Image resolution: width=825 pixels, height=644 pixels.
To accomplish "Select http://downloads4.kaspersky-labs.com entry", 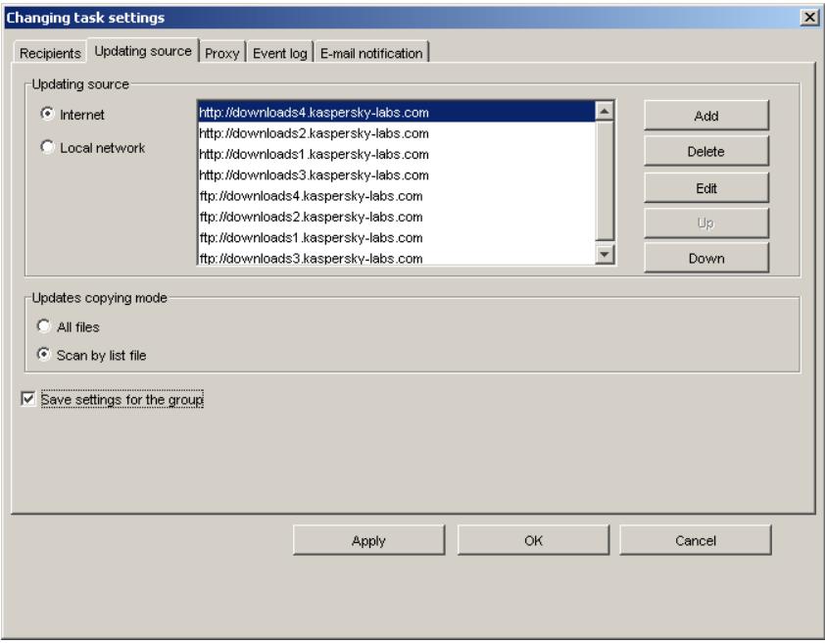I will pos(397,112).
